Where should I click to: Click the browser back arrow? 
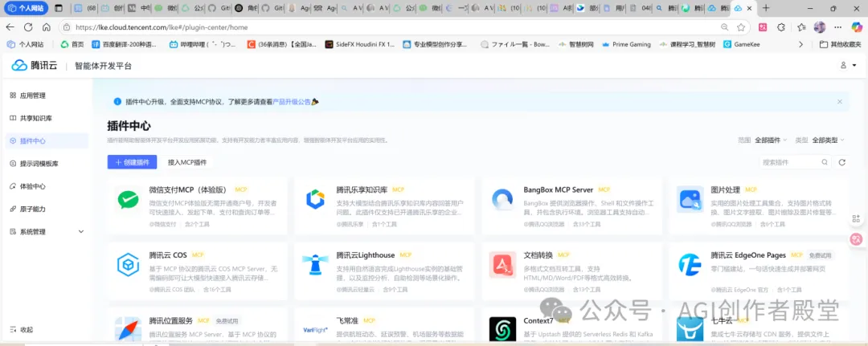click(10, 27)
